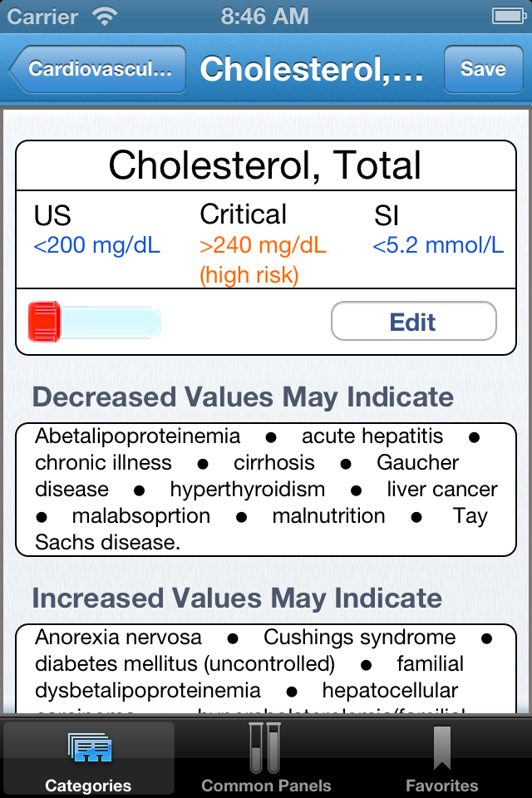532x798 pixels.
Task: Open the Common Panels test tubes icon
Action: point(265,747)
